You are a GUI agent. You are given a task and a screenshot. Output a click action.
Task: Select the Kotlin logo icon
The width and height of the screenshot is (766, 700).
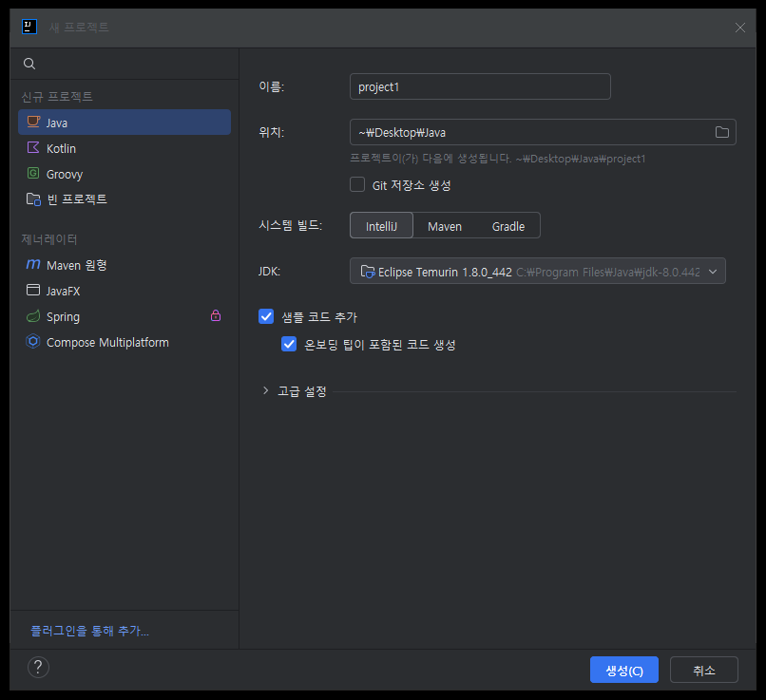click(33, 147)
